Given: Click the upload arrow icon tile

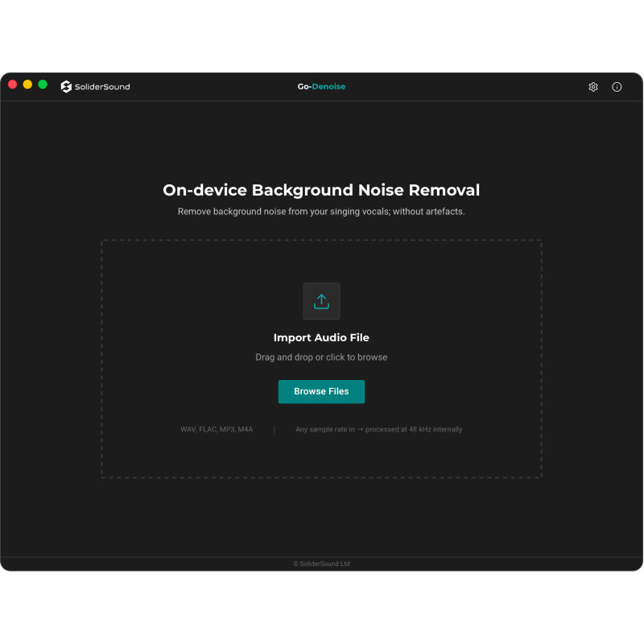Looking at the screenshot, I should pos(321,301).
